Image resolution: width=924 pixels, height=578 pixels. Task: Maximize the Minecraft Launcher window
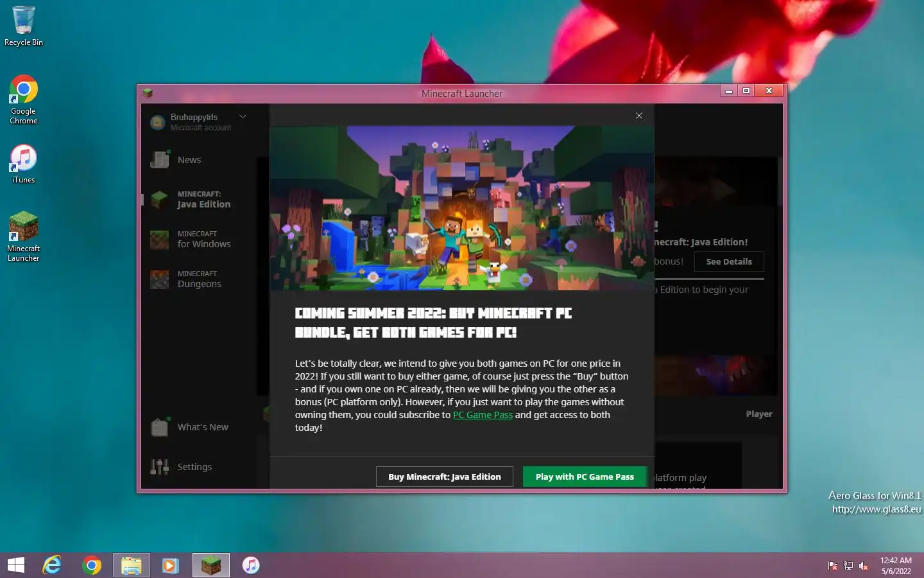point(746,91)
